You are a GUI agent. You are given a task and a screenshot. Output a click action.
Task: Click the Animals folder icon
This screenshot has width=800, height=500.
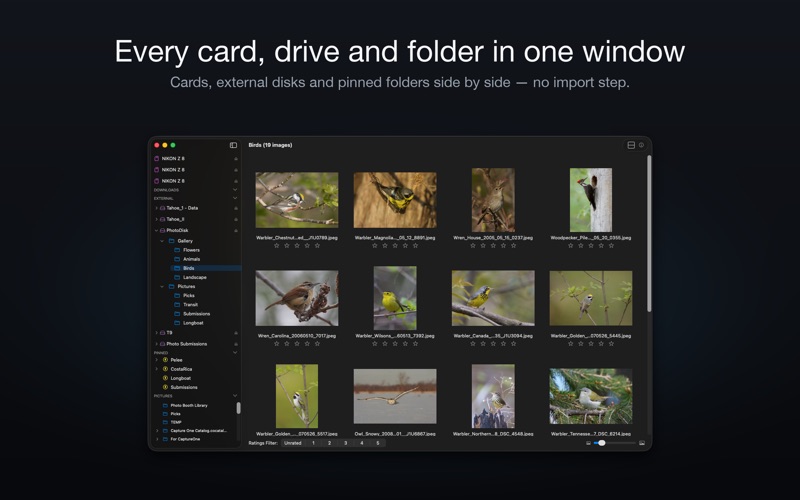(177, 259)
